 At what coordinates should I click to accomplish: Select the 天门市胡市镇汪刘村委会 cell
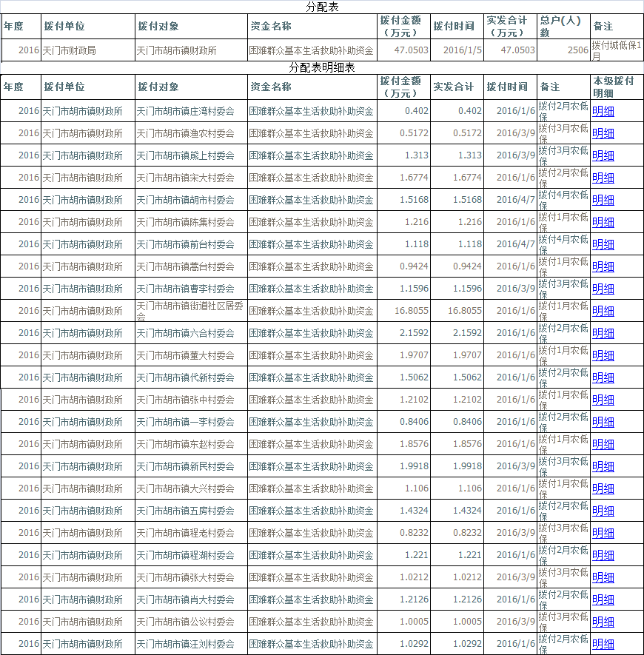pyautogui.click(x=192, y=644)
